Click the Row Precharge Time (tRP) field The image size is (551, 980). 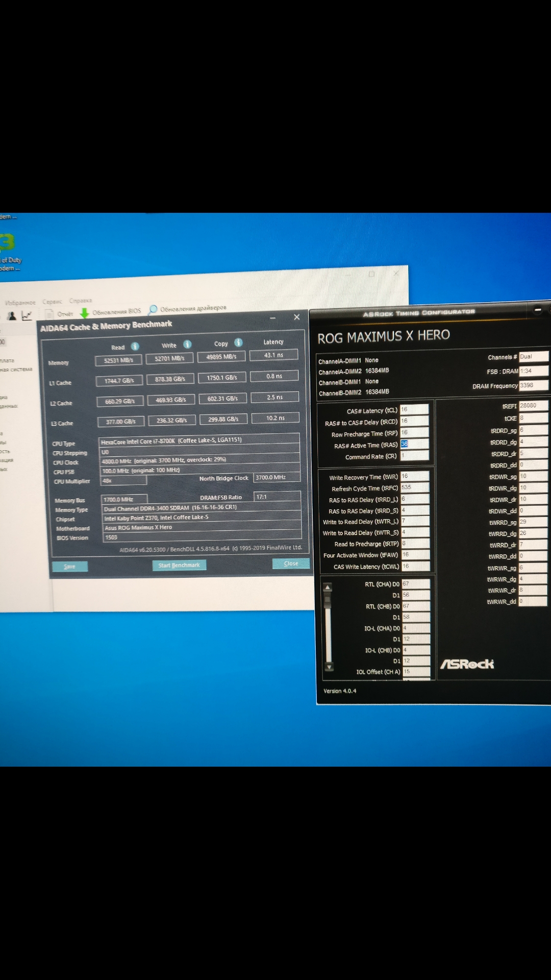tap(414, 432)
